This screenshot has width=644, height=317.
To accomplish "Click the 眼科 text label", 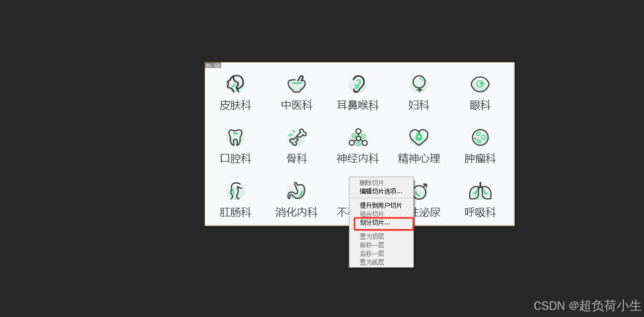I will (480, 106).
